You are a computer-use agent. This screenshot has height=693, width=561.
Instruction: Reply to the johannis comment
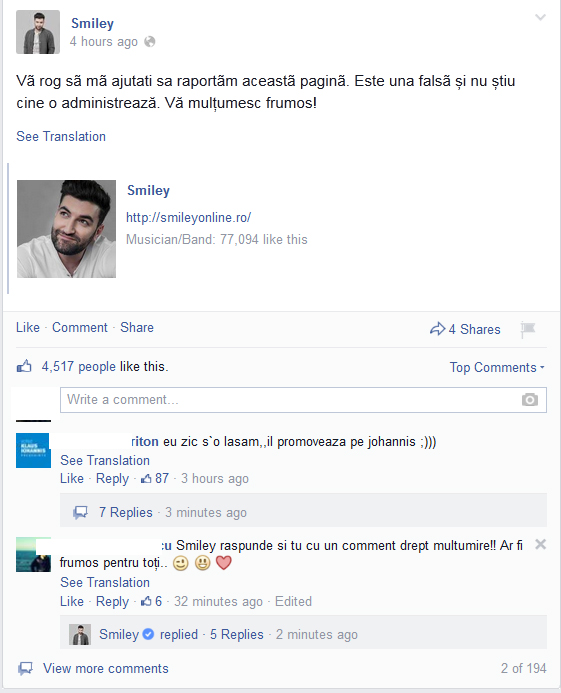(x=112, y=479)
